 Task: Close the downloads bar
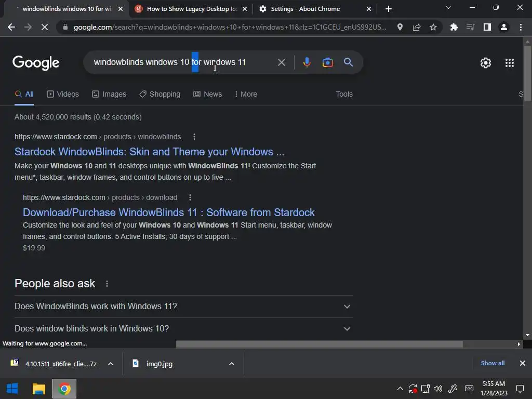(x=523, y=363)
